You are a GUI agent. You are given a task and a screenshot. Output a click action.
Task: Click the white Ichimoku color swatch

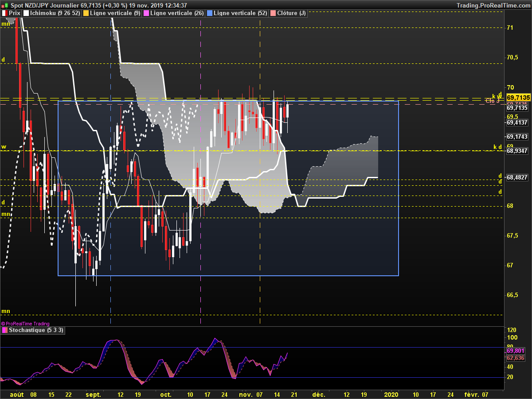coord(26,13)
